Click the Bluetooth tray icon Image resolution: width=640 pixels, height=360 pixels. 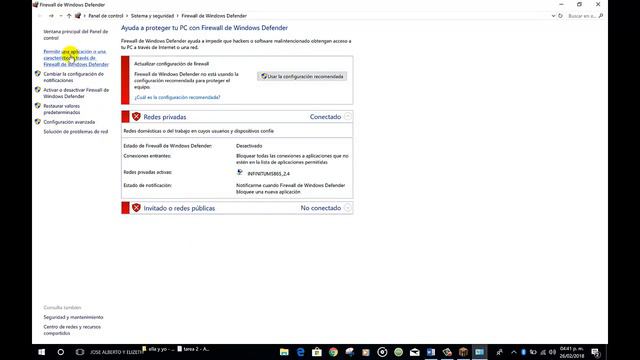click(x=524, y=352)
